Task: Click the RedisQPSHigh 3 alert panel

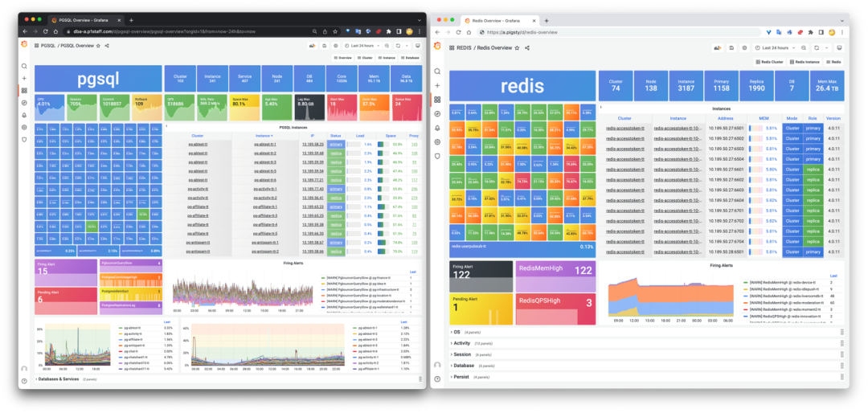Action: click(x=556, y=309)
